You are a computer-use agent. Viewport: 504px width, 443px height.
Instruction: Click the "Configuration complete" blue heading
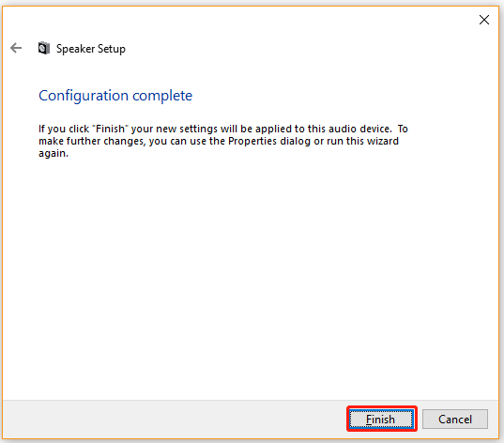click(115, 96)
